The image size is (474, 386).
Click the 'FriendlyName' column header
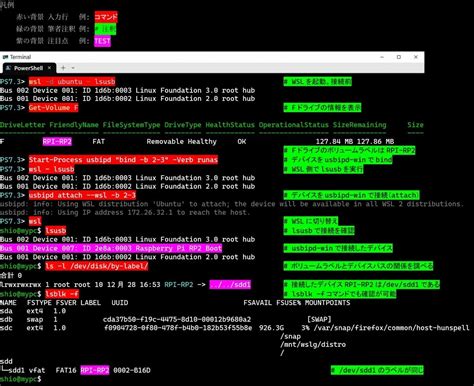coord(74,125)
